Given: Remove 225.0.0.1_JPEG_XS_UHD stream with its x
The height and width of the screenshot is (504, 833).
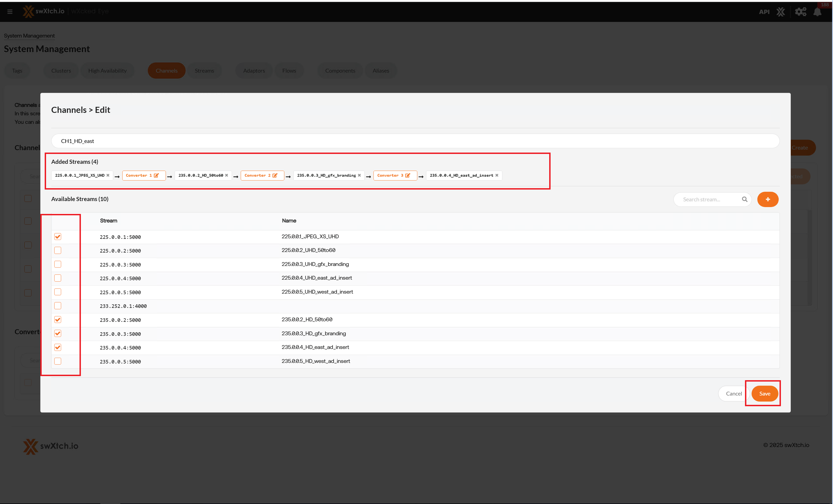Looking at the screenshot, I should (108, 175).
